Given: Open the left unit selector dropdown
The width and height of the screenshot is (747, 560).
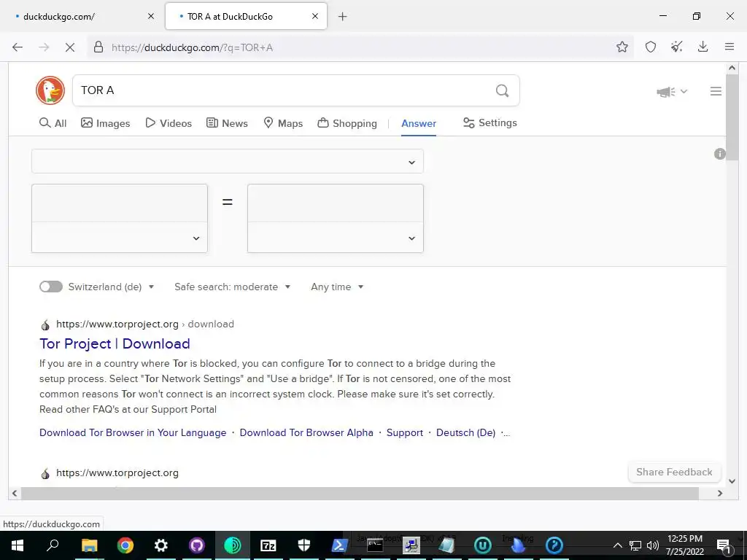Looking at the screenshot, I should (x=120, y=238).
